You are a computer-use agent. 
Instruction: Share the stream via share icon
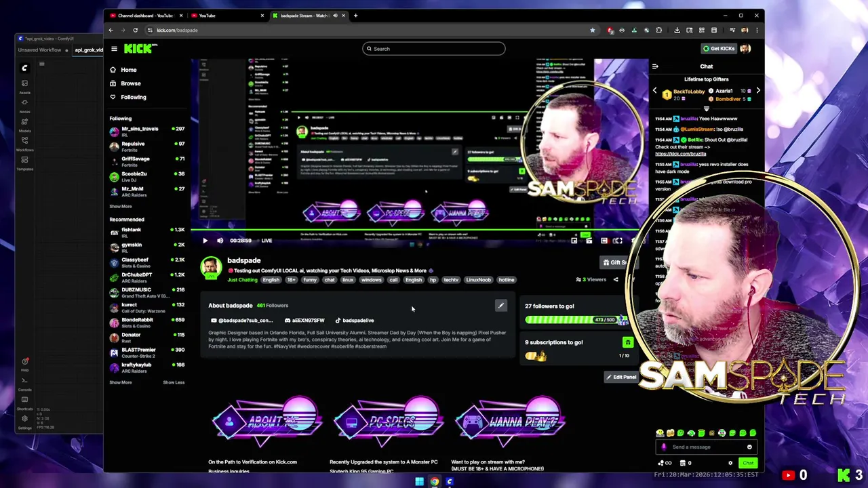tap(616, 279)
